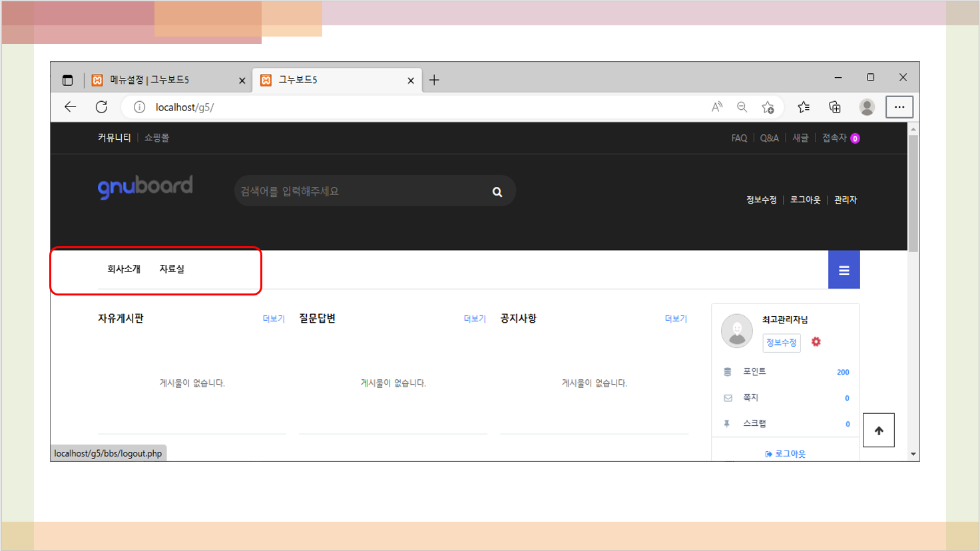Add this page to favorites star icon

(768, 107)
